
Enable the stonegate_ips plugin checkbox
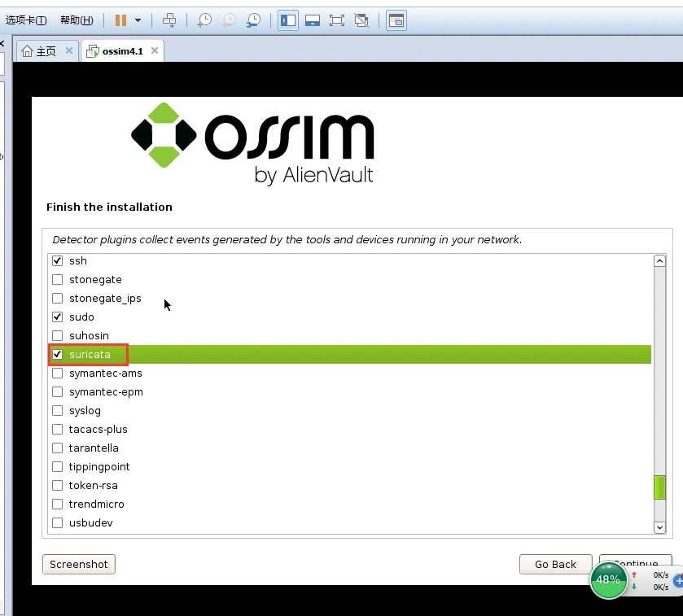(x=58, y=298)
